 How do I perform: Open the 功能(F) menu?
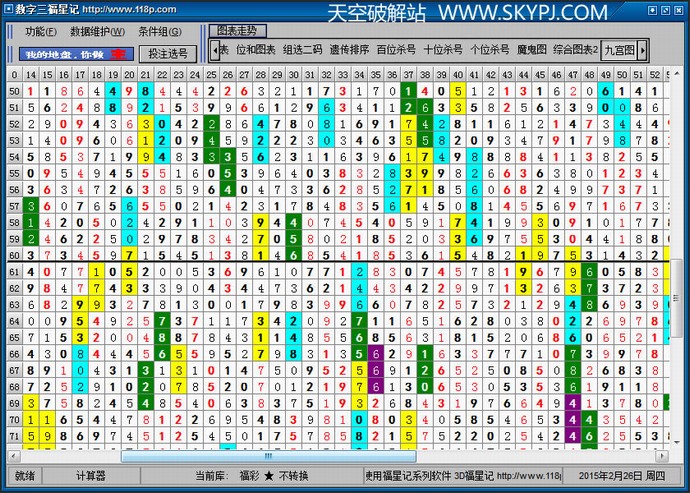(x=40, y=32)
